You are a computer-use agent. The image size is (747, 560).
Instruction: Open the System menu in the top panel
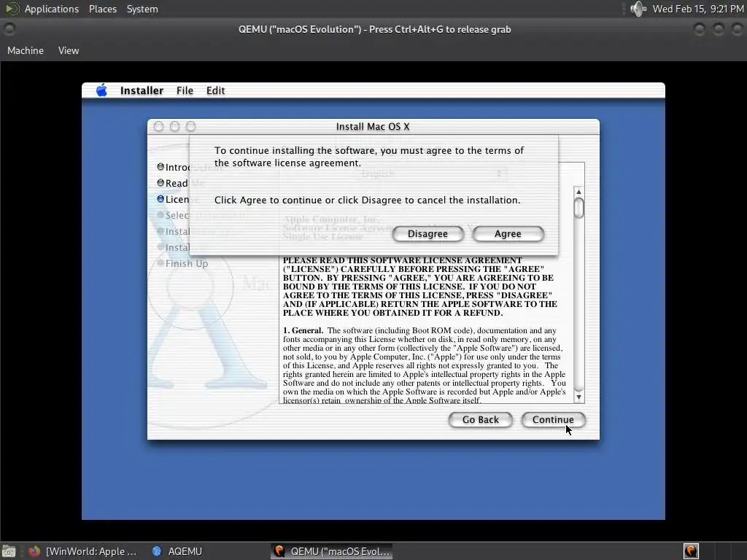coord(142,9)
